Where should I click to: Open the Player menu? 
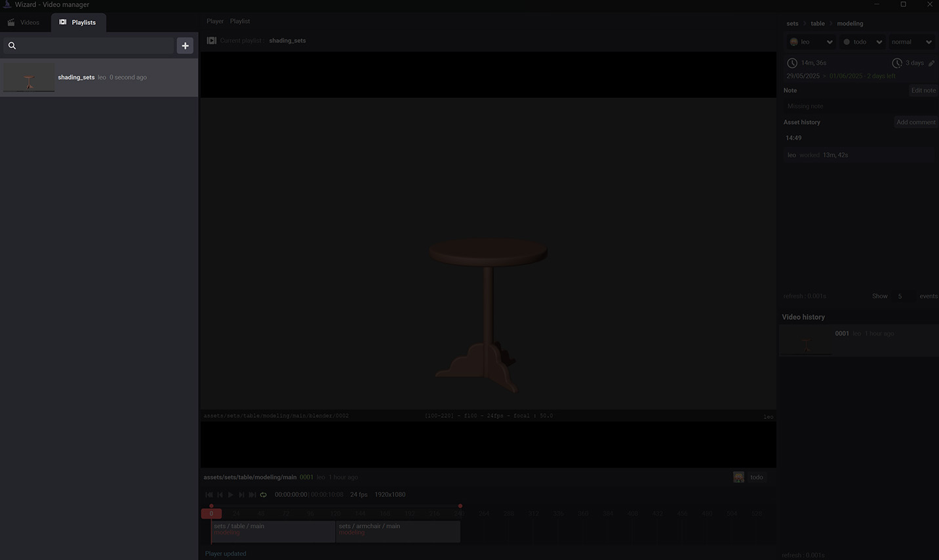pyautogui.click(x=214, y=21)
